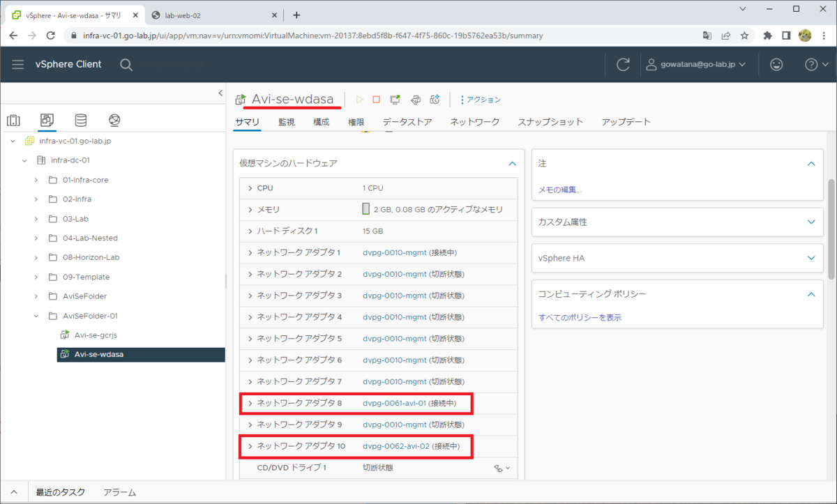The image size is (837, 504).
Task: Switch to Hosts and Clusters inventory view
Action: (x=13, y=120)
